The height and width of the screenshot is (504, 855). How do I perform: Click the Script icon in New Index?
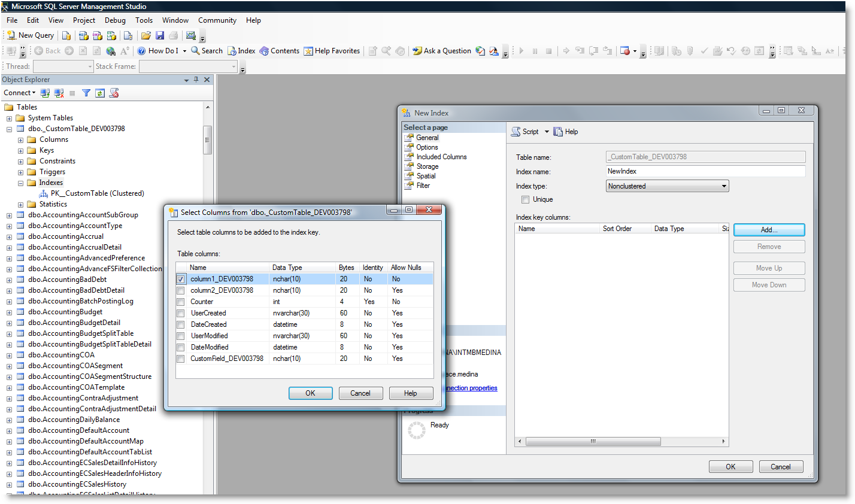[516, 132]
